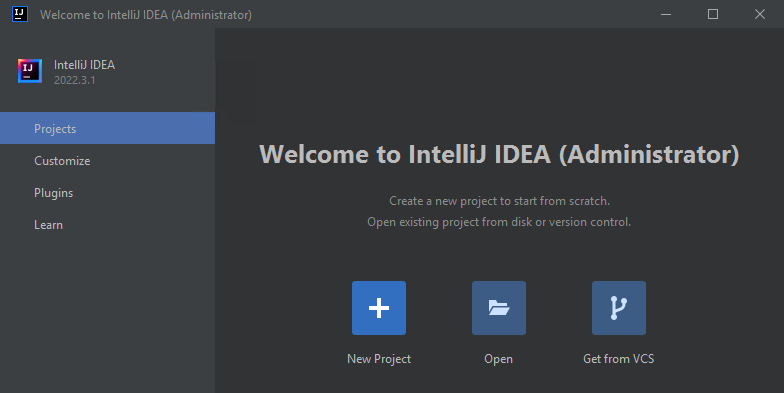Click the 'New Project' label
Image resolution: width=784 pixels, height=393 pixels.
tap(379, 359)
